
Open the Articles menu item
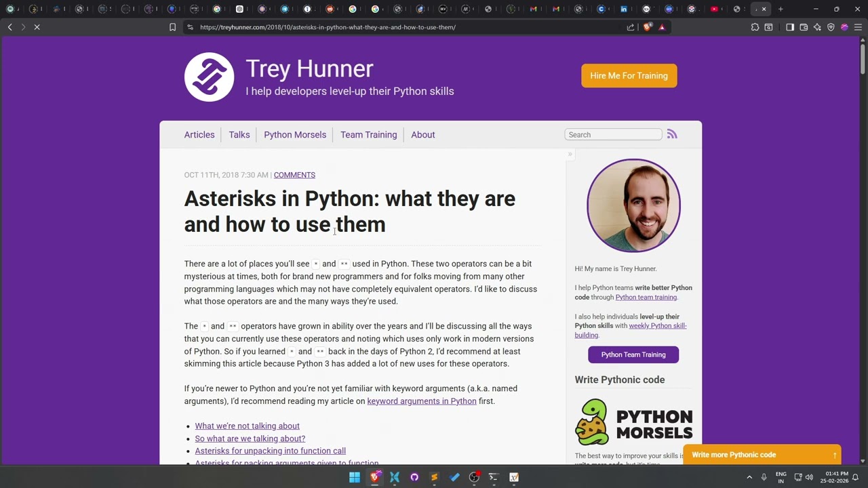(x=199, y=135)
